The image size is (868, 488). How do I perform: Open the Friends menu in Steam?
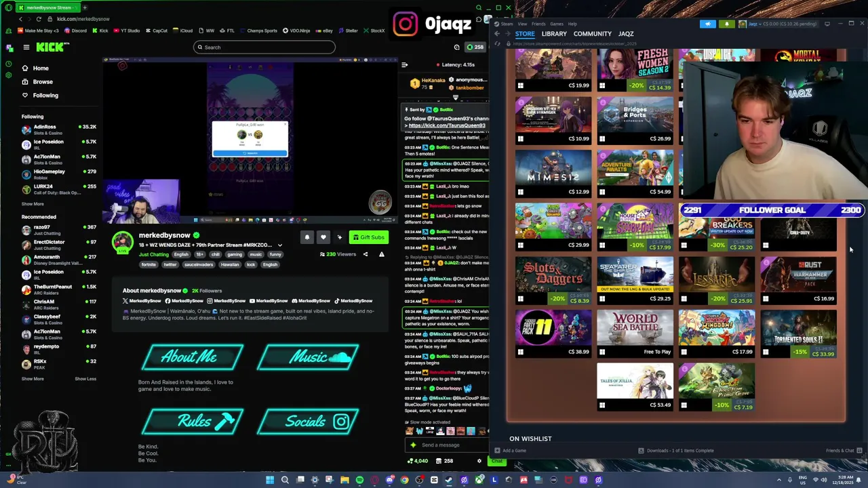tap(538, 24)
